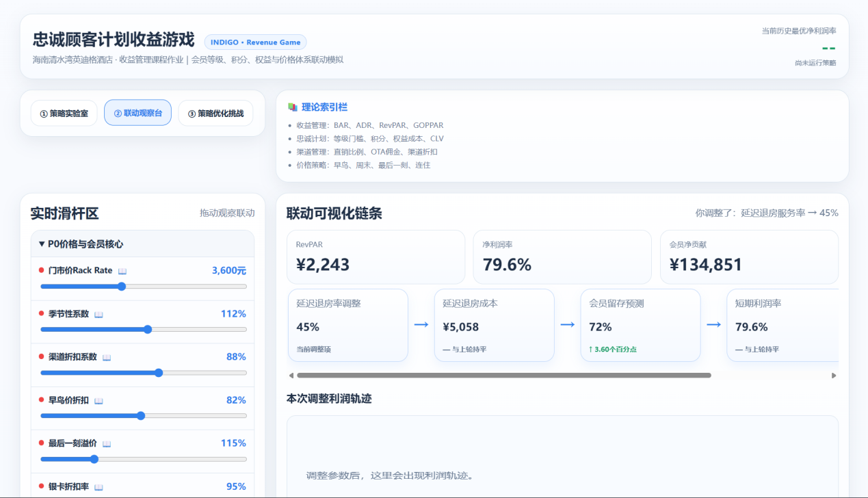Click the ↑ 3.60个百分点 change indicator
This screenshot has height=498, width=868.
(614, 349)
